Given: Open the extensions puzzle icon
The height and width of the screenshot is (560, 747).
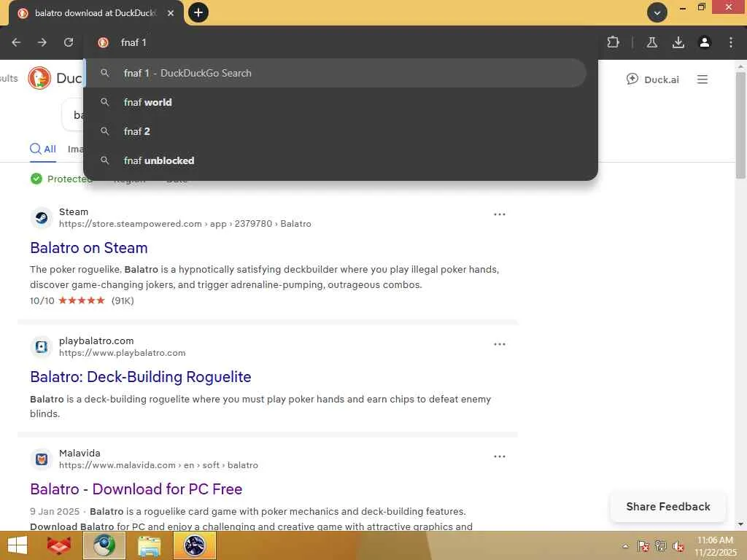Looking at the screenshot, I should click(613, 42).
